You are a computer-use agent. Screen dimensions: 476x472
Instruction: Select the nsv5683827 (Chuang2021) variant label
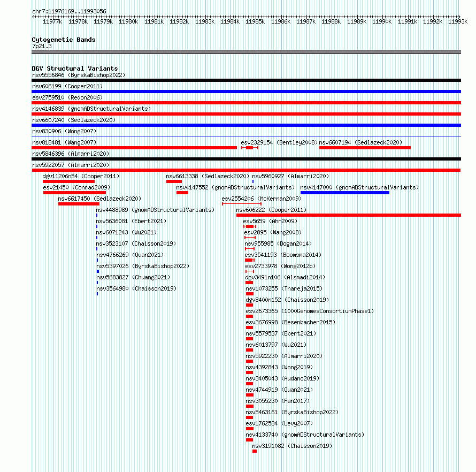[133, 277]
